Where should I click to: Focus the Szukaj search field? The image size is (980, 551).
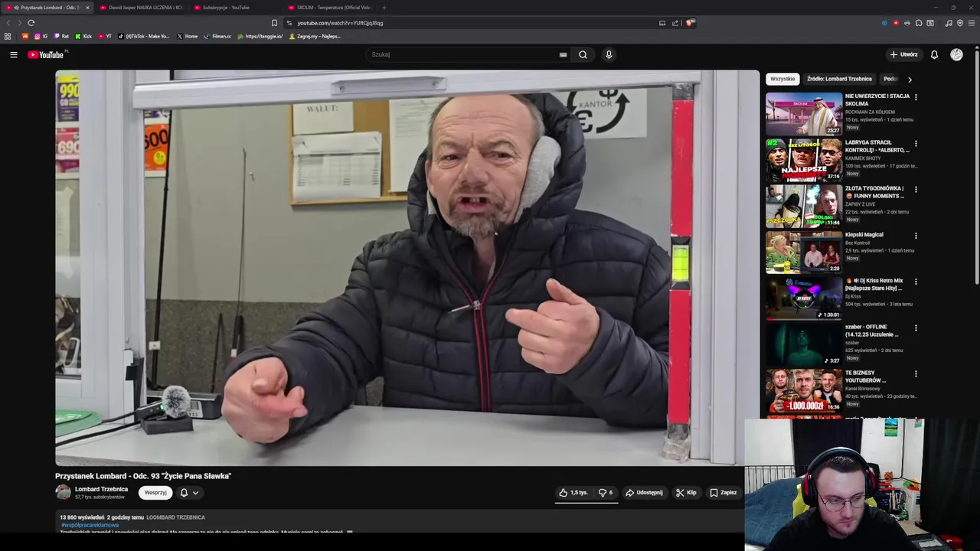(x=464, y=54)
